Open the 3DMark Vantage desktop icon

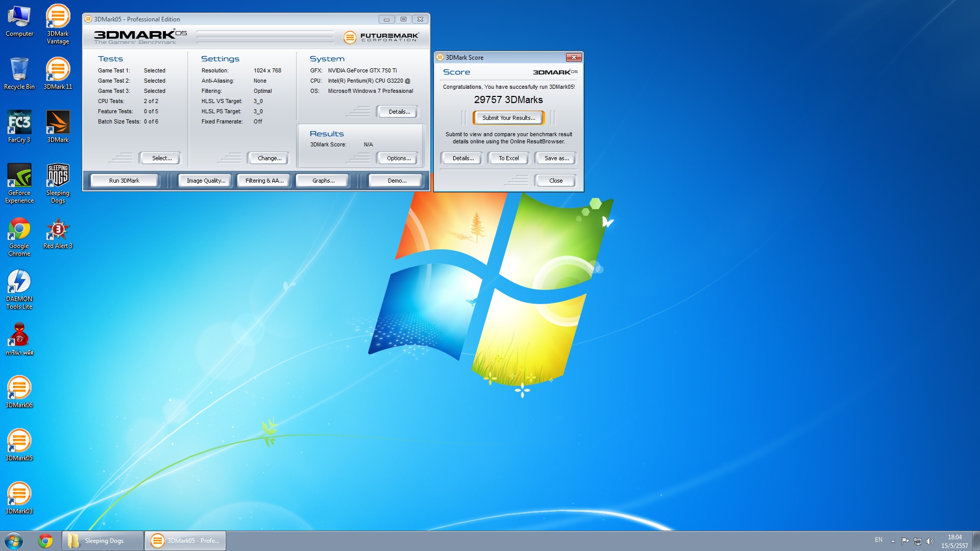coord(58,23)
